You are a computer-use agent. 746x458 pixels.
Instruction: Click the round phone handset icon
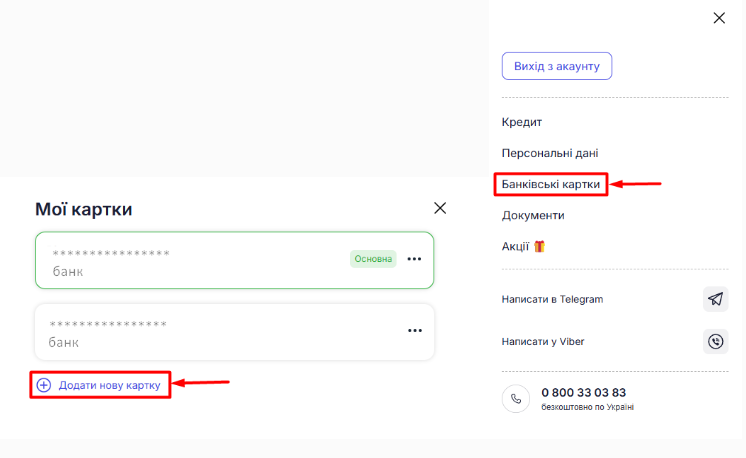click(516, 398)
